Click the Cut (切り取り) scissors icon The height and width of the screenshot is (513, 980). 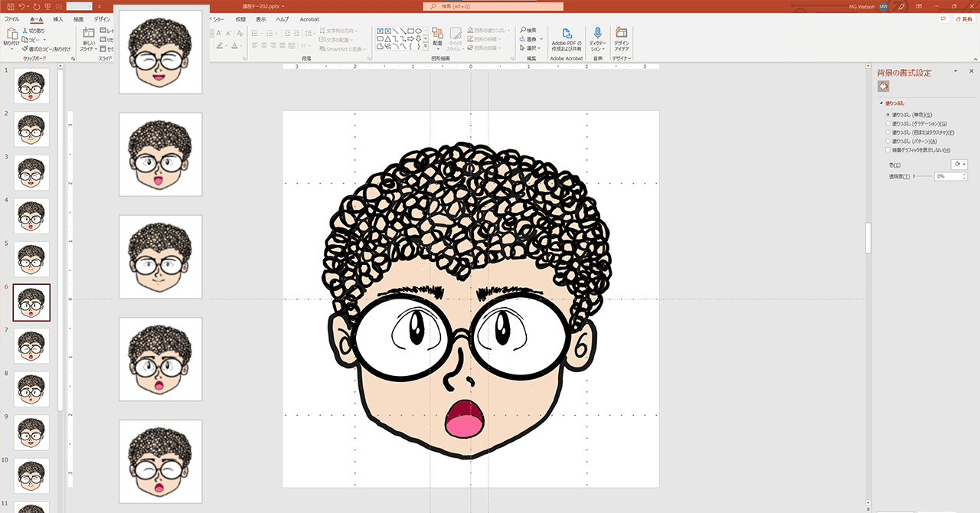click(x=25, y=31)
